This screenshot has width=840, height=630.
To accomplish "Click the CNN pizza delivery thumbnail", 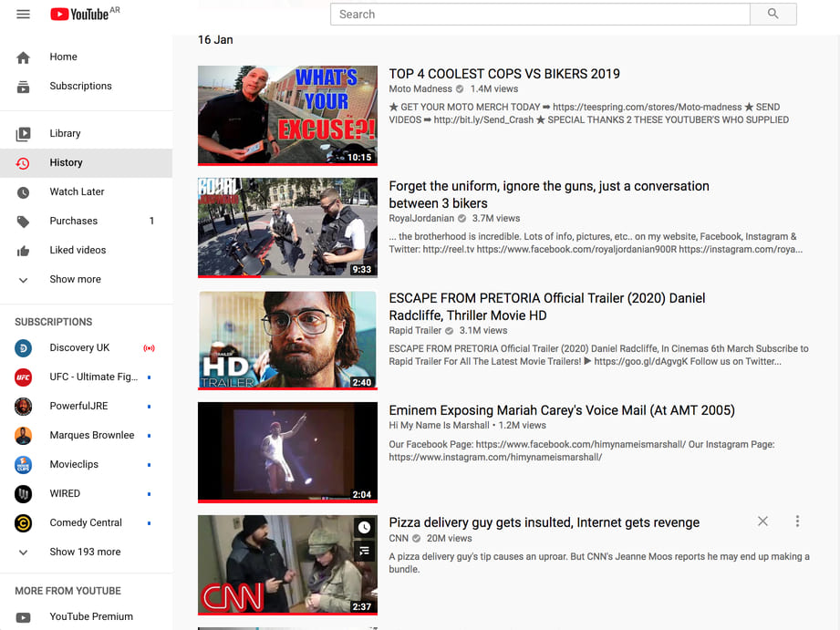I will pyautogui.click(x=287, y=564).
